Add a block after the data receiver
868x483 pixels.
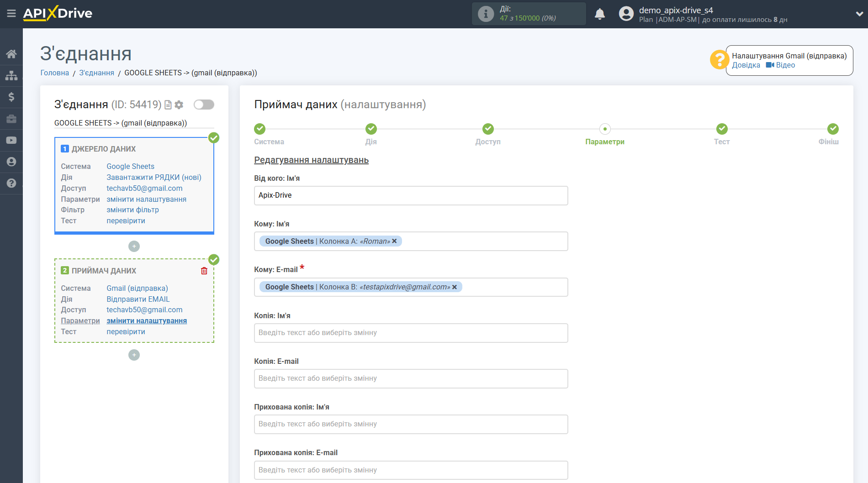(x=134, y=355)
